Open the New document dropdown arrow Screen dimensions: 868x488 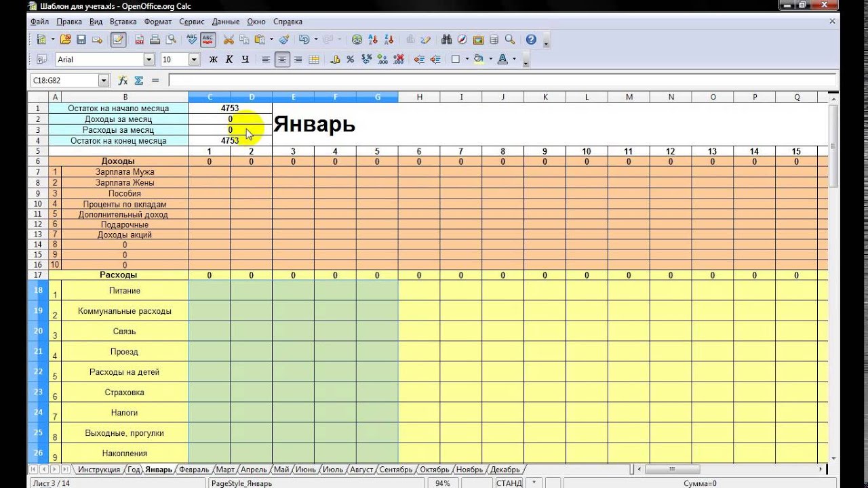point(53,39)
